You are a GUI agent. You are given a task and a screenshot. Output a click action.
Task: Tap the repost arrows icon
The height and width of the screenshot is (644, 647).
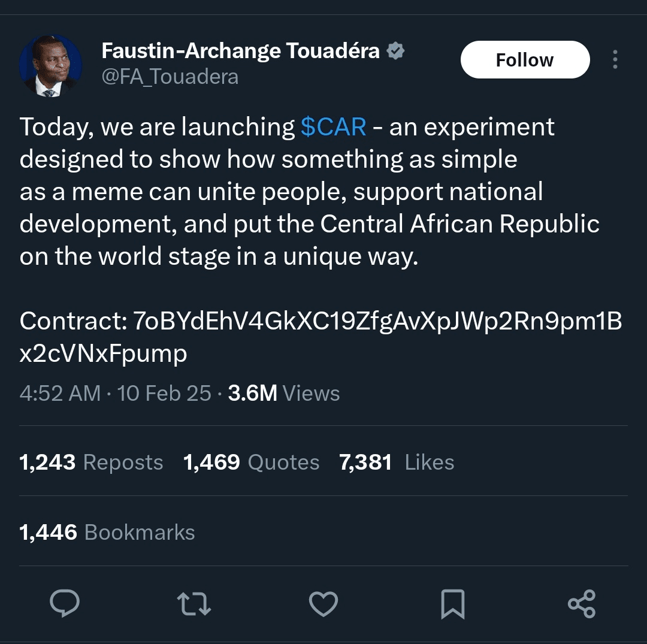(x=195, y=603)
